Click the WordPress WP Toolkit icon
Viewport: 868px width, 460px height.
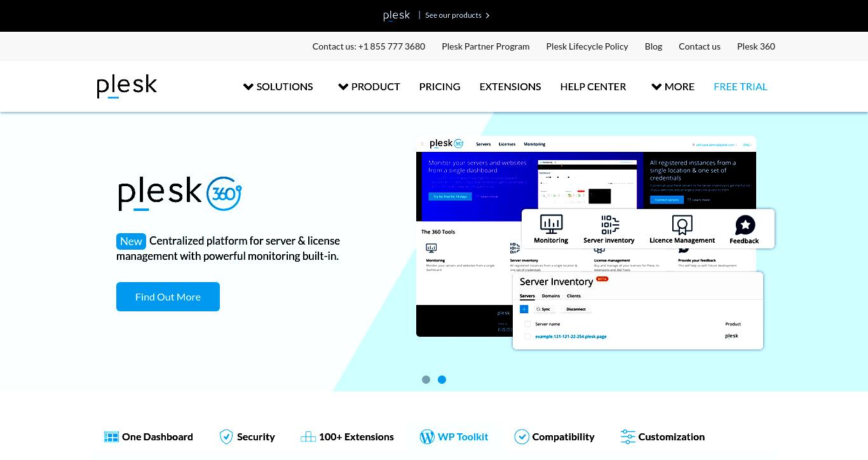coord(427,436)
